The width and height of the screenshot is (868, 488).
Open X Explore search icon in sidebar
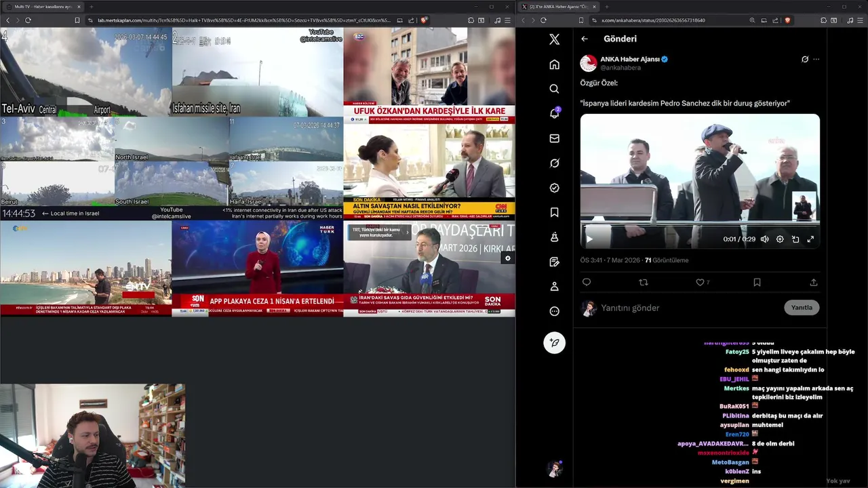[554, 89]
